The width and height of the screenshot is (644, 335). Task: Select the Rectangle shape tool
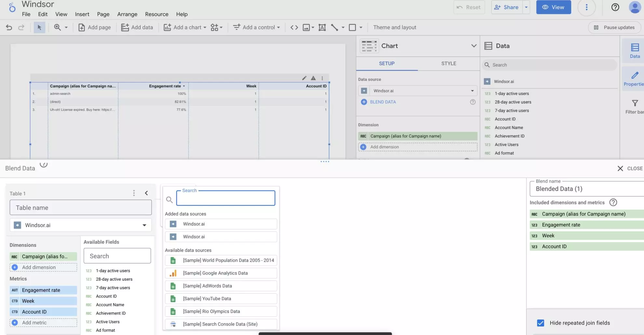[352, 27]
